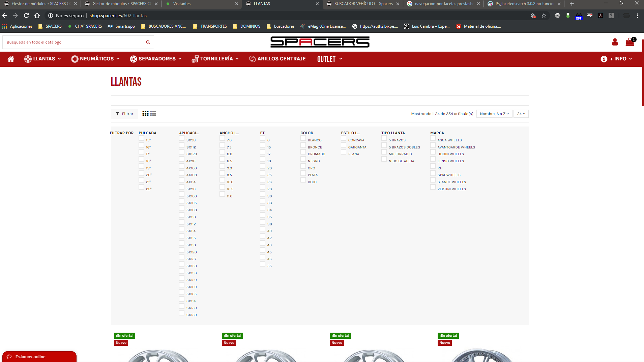Check the ET 35 filter
Screen dimensions: 644x362
point(263,216)
